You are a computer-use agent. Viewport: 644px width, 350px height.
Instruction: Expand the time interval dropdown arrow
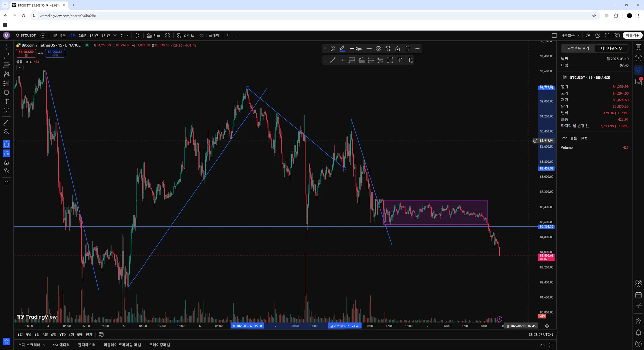point(128,35)
